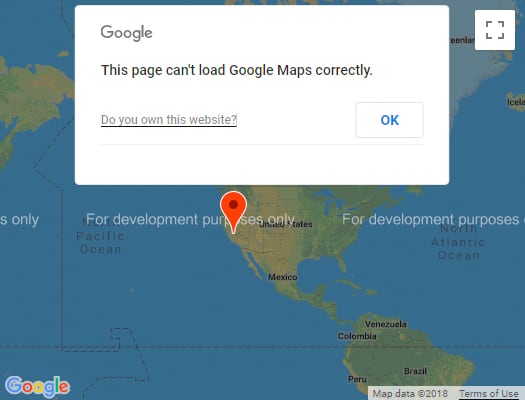525x400 pixels.
Task: Select the Mexico label on the map
Action: (x=283, y=277)
